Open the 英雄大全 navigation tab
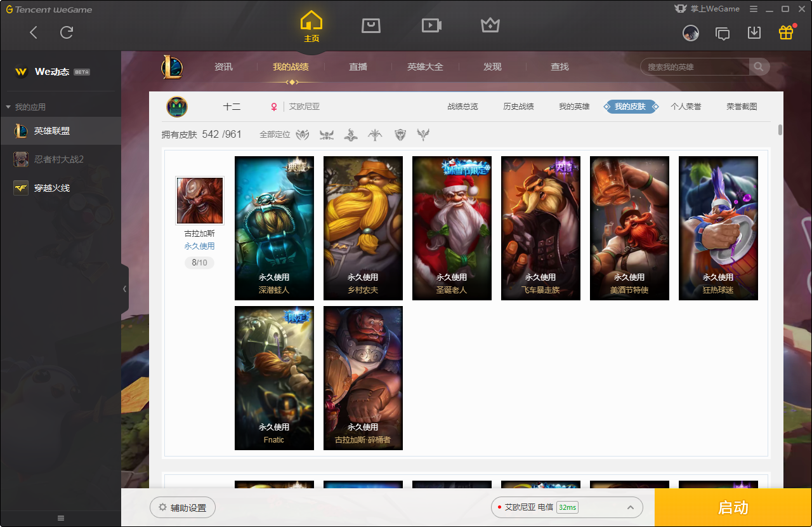This screenshot has height=527, width=812. tap(425, 67)
